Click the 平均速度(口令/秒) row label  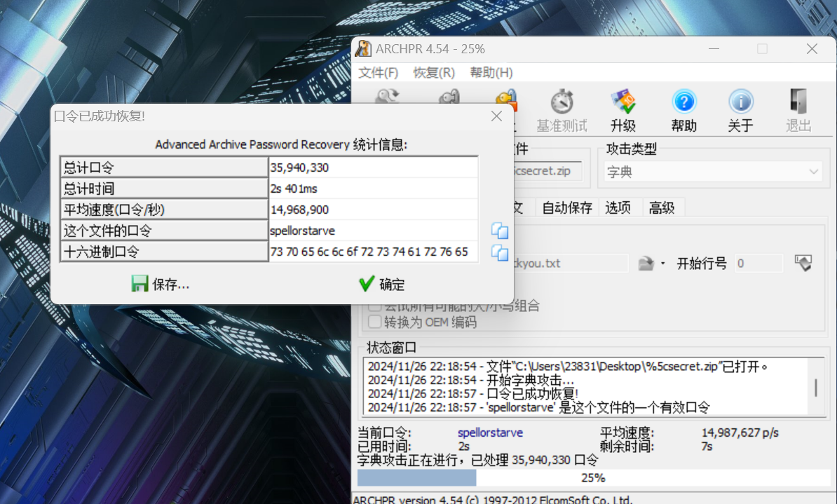coord(164,210)
